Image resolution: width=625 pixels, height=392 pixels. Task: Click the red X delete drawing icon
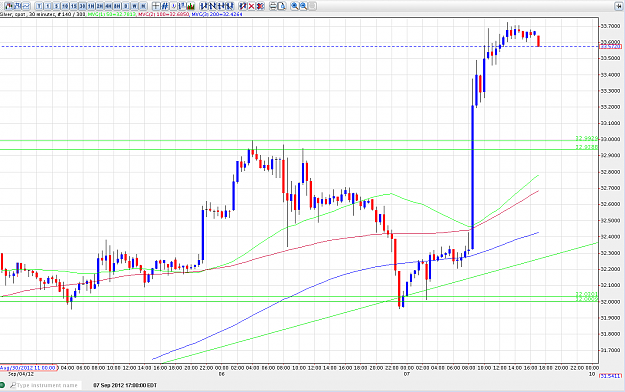[251, 6]
